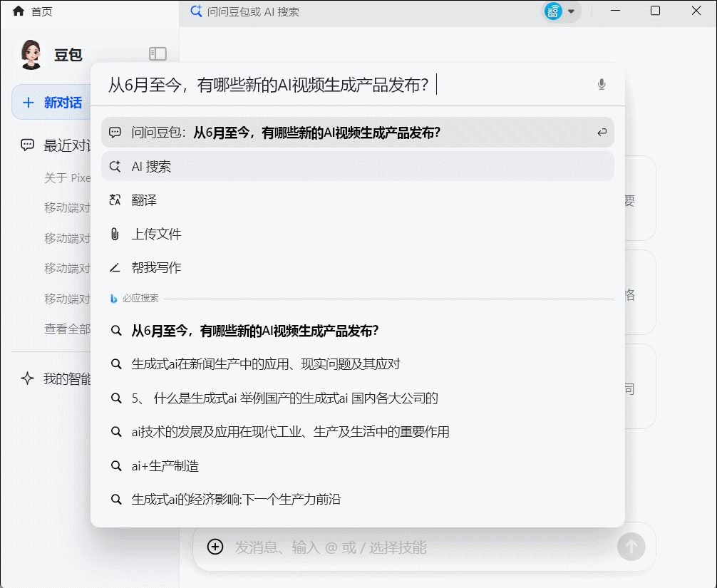Click the microphone icon in the search overlay
This screenshot has height=588, width=717.
tap(601, 83)
